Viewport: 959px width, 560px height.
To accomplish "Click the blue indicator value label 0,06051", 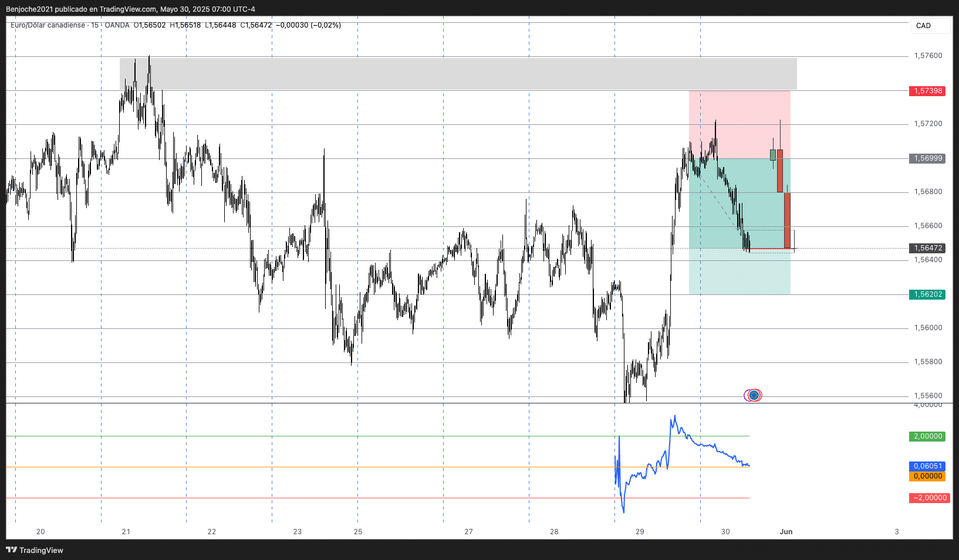I will click(927, 466).
